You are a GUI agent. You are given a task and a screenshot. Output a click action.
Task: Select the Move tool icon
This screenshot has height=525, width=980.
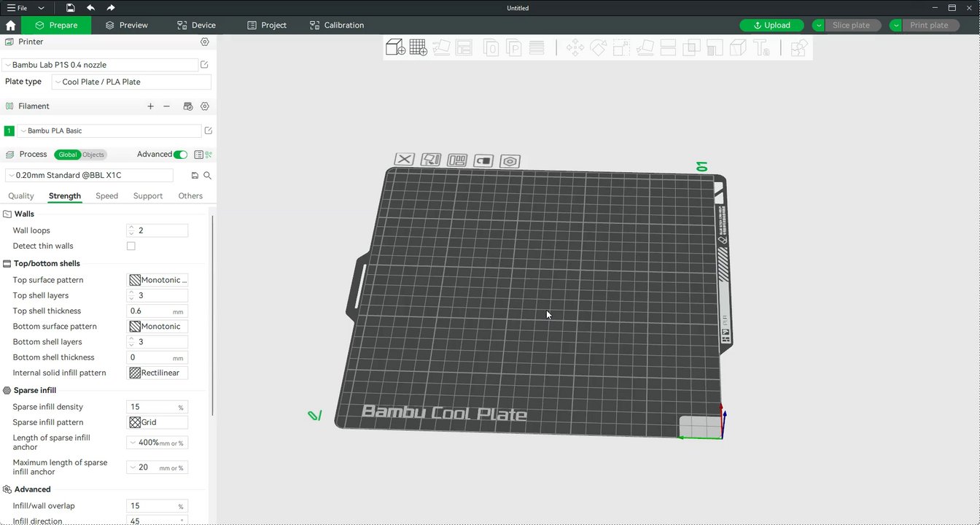(575, 48)
